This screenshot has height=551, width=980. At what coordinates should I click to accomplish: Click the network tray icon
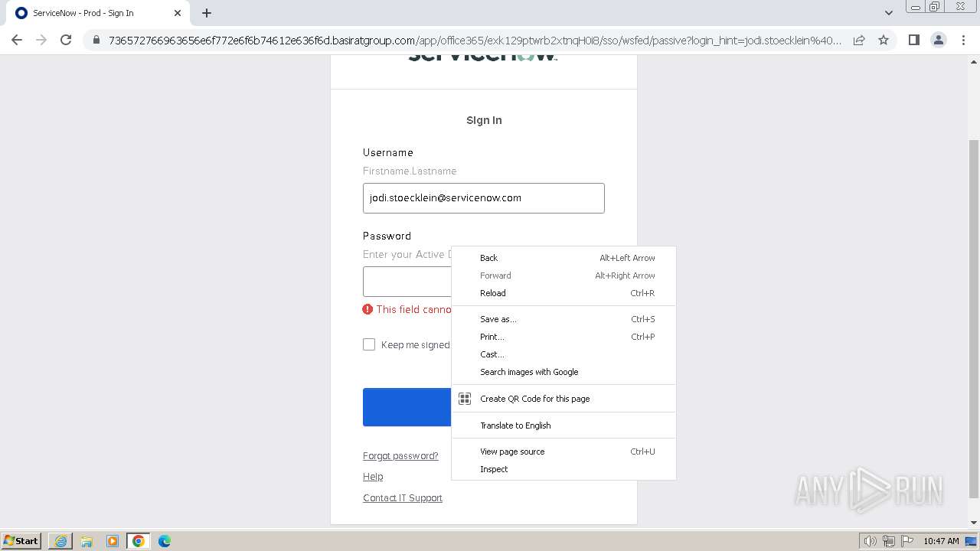889,541
